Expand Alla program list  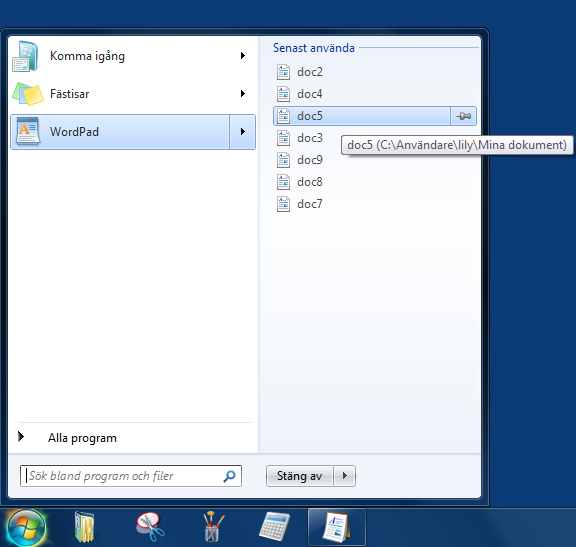coord(21,437)
